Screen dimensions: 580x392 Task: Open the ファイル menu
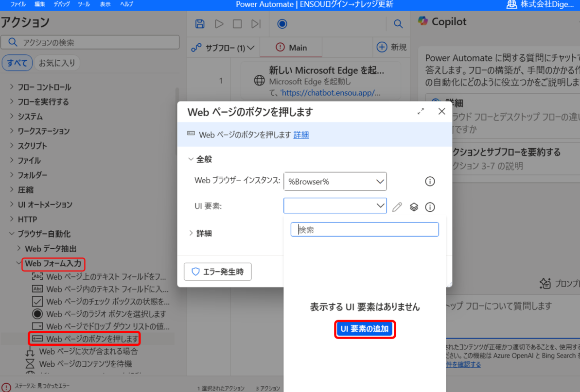pyautogui.click(x=18, y=4)
